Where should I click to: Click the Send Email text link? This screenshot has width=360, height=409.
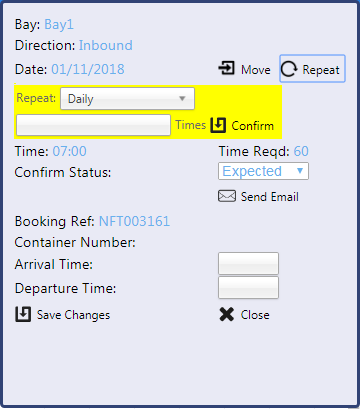270,197
